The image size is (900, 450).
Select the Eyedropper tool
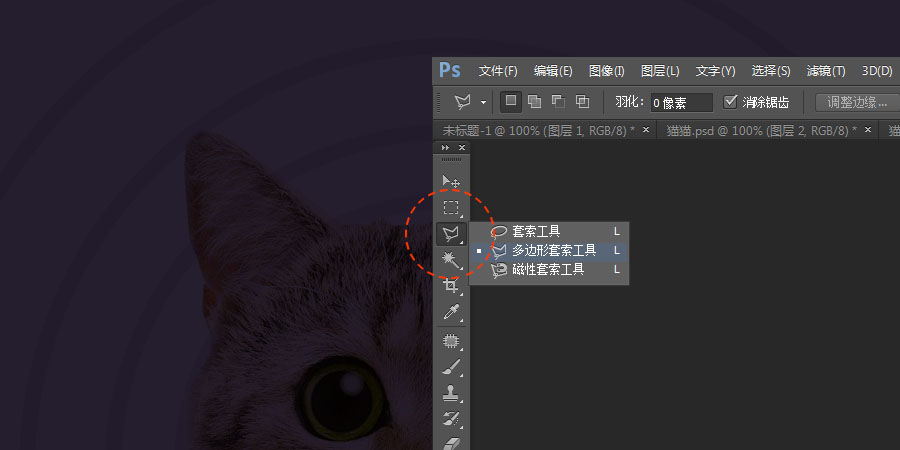451,312
